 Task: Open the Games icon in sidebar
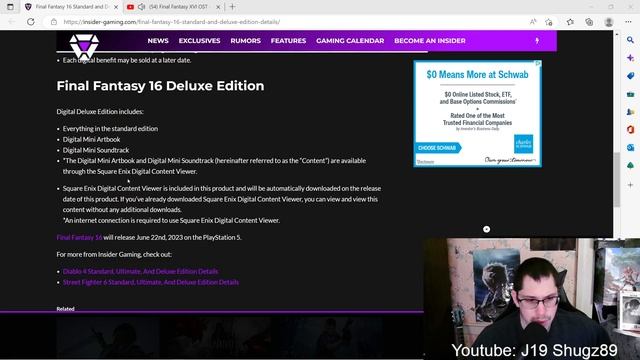tap(630, 112)
